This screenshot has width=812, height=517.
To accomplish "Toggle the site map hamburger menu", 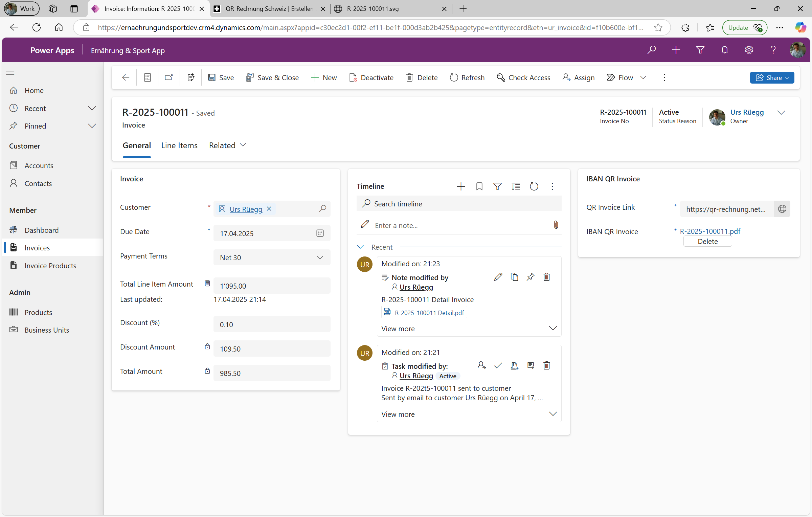I will (x=10, y=73).
